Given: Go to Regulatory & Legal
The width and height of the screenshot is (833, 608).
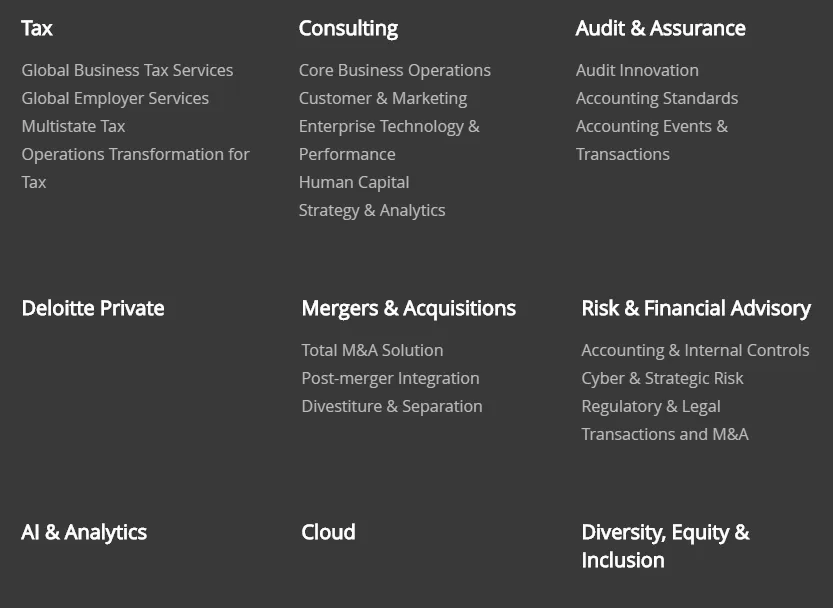Looking at the screenshot, I should (x=651, y=407).
